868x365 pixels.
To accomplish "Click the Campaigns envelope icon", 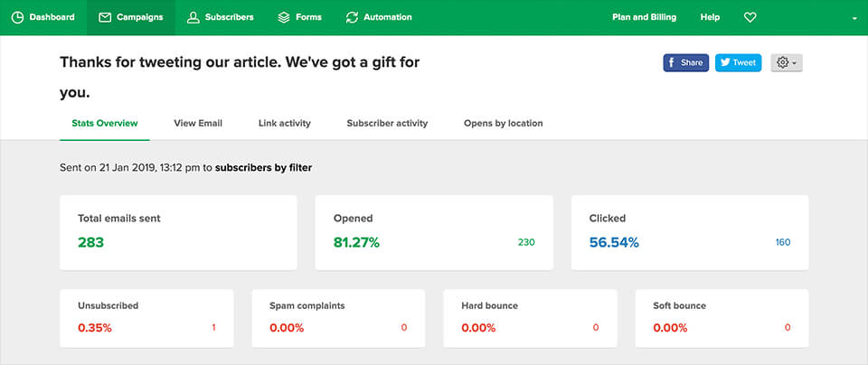I will pos(105,17).
